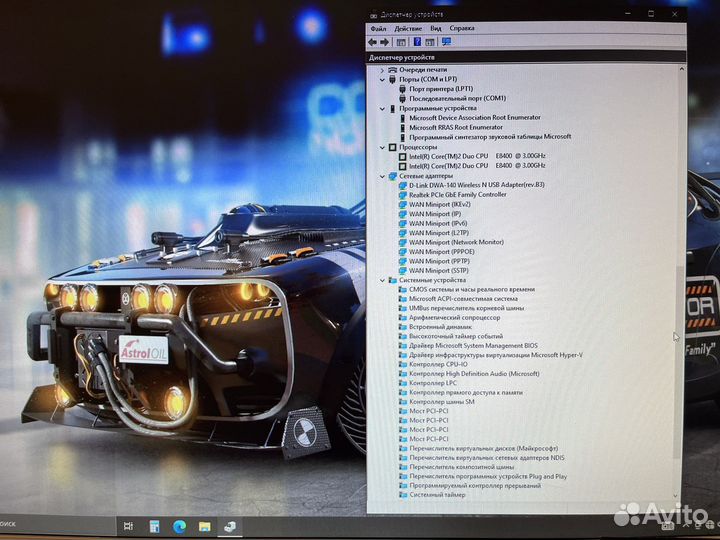Screen dimensions: 720x540
Task: Select UMBus перечислитель корневой шины
Action: 466,308
